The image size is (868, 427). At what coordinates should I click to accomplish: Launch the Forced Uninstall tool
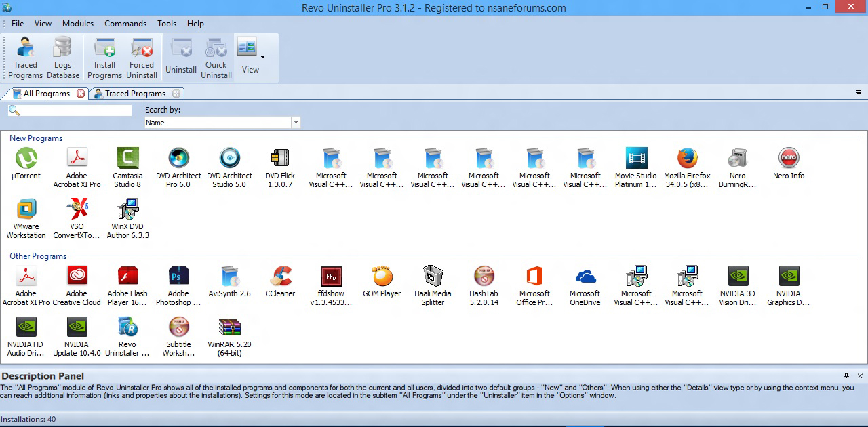[x=142, y=58]
